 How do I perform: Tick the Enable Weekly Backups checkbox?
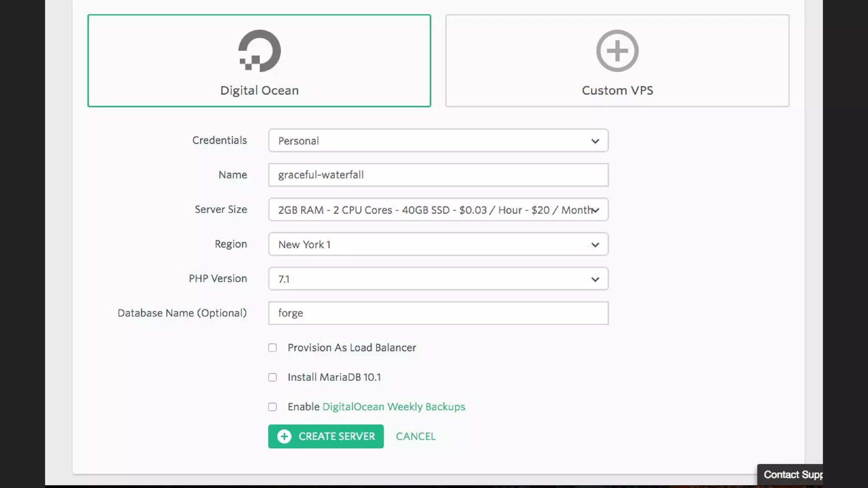pos(273,407)
